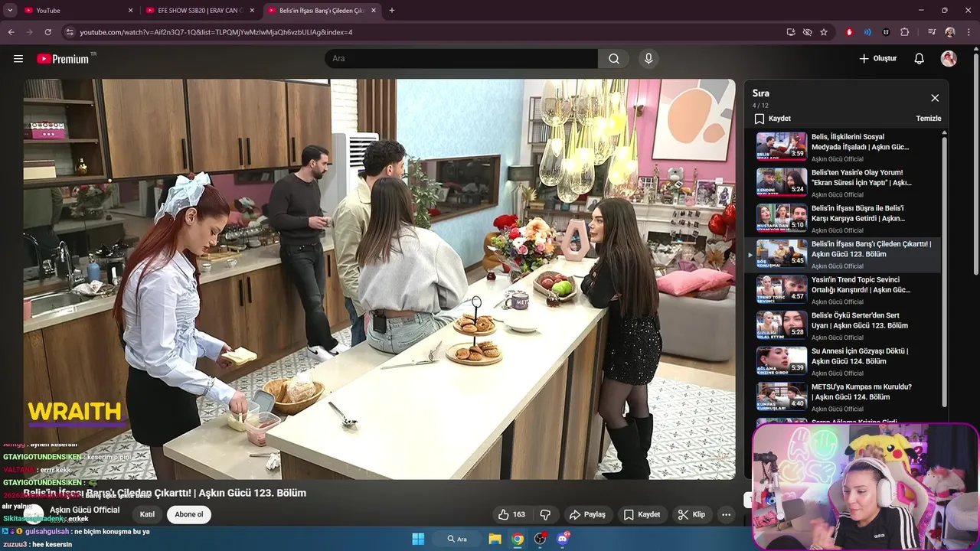Viewport: 980px width, 551px height.
Task: Click Kaydet button below the video
Action: coord(642,514)
